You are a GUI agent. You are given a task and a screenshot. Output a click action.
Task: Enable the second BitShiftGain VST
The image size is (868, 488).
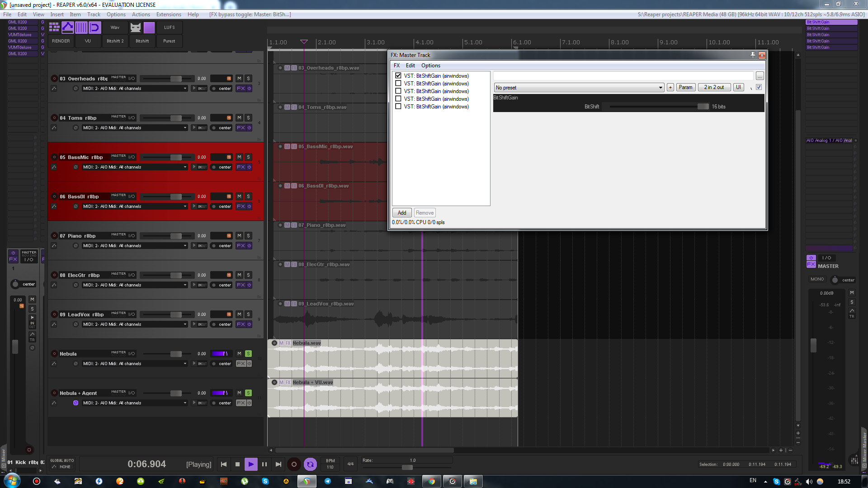[x=398, y=84]
